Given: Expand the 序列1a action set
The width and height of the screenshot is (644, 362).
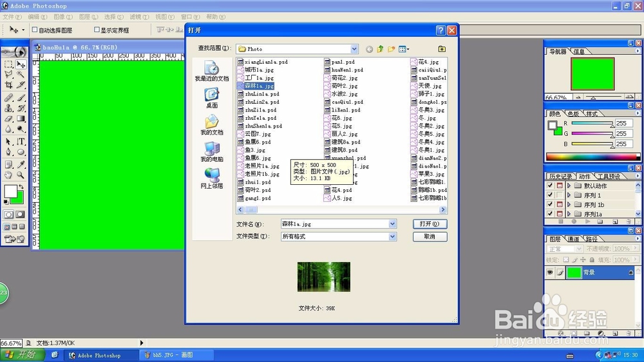Looking at the screenshot, I should pos(569,214).
